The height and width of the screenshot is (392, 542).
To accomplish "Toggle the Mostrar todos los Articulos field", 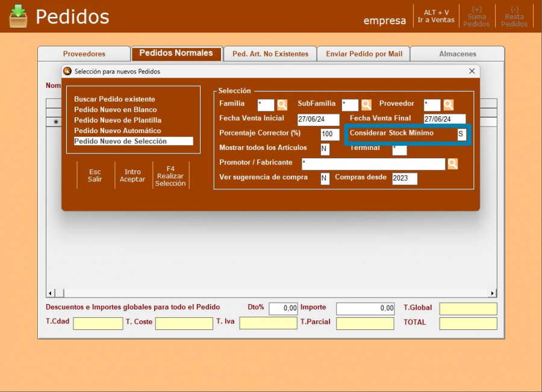I will pyautogui.click(x=325, y=149).
